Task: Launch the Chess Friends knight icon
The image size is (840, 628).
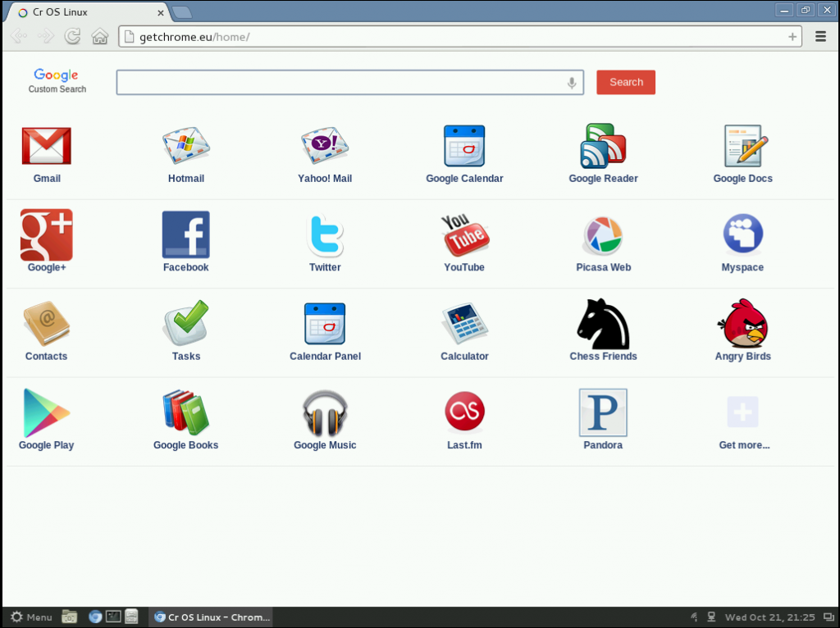Action: click(603, 324)
